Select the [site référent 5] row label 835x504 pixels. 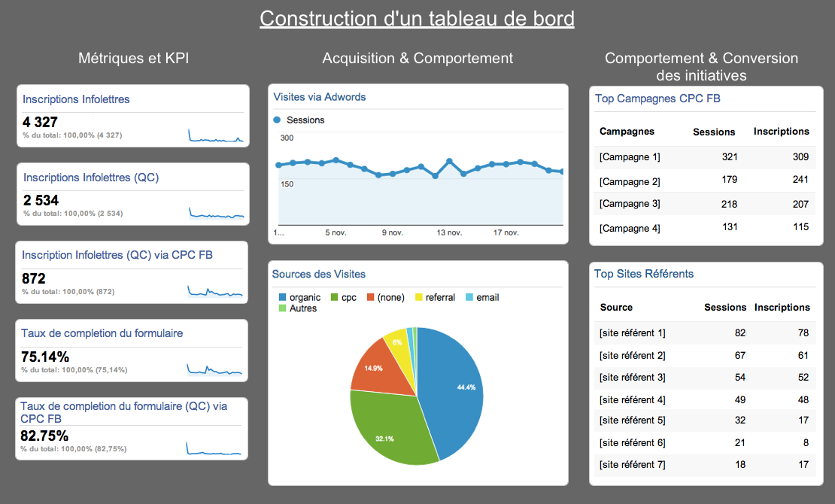coord(633,421)
